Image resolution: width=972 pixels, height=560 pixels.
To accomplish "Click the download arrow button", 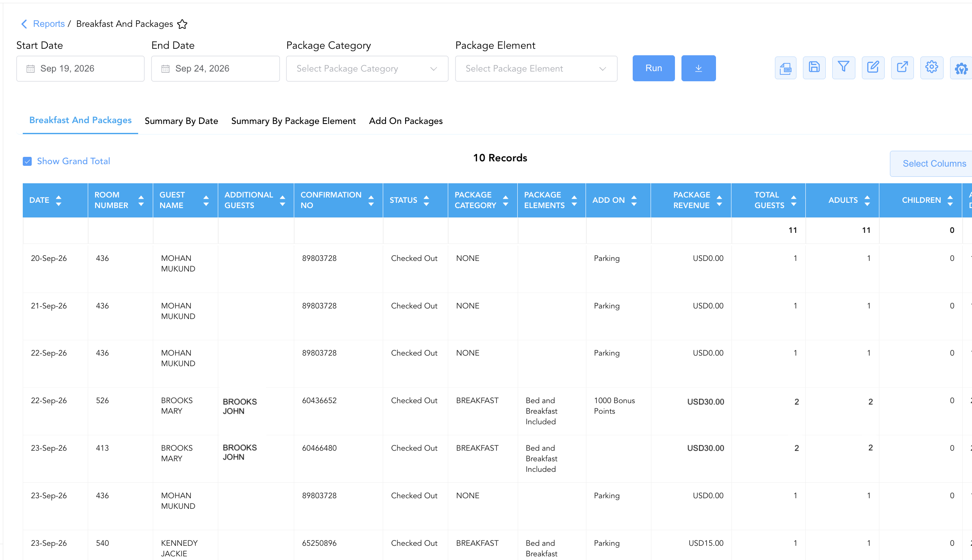I will 699,68.
